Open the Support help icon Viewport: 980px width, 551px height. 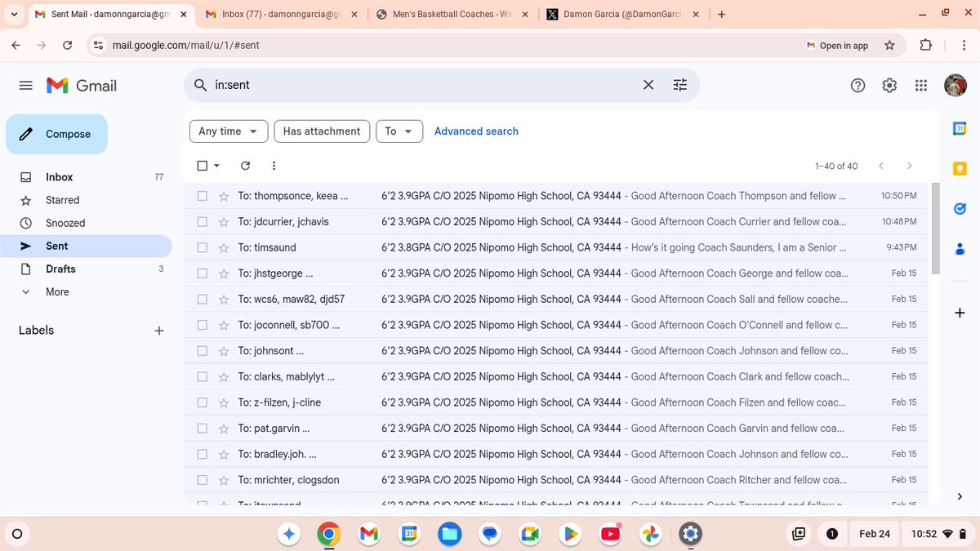pos(857,86)
